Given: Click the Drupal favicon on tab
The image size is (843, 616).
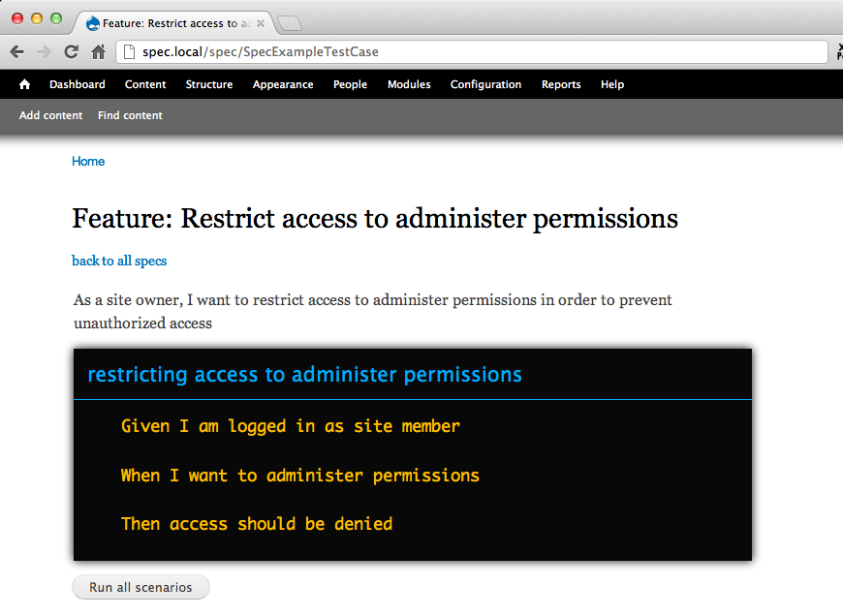Looking at the screenshot, I should click(93, 23).
